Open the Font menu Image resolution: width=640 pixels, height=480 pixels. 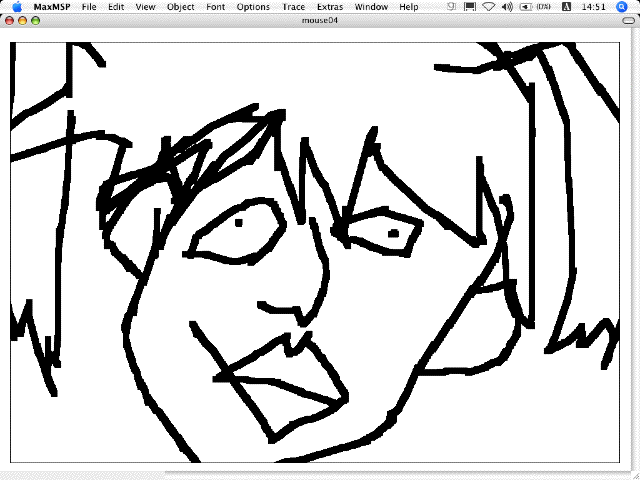[x=216, y=7]
